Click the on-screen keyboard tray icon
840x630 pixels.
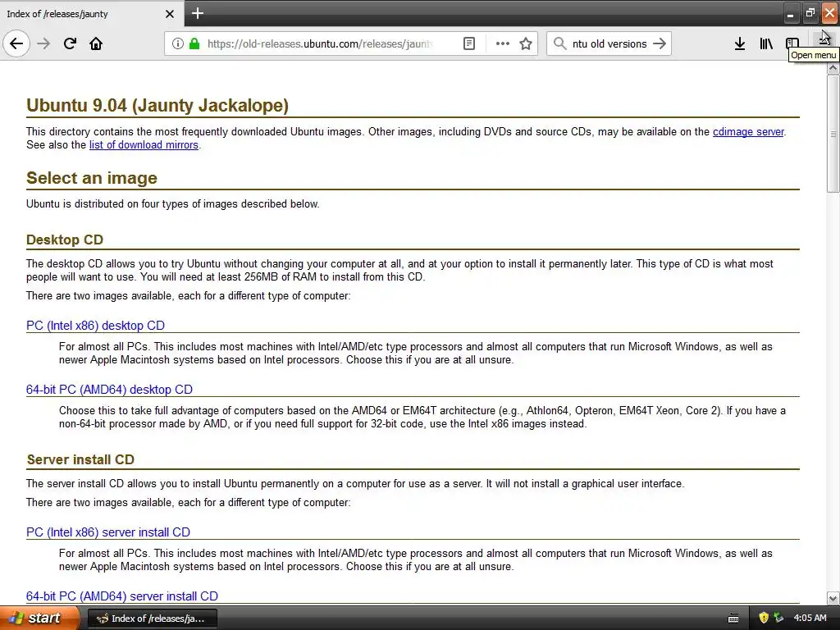(x=733, y=619)
